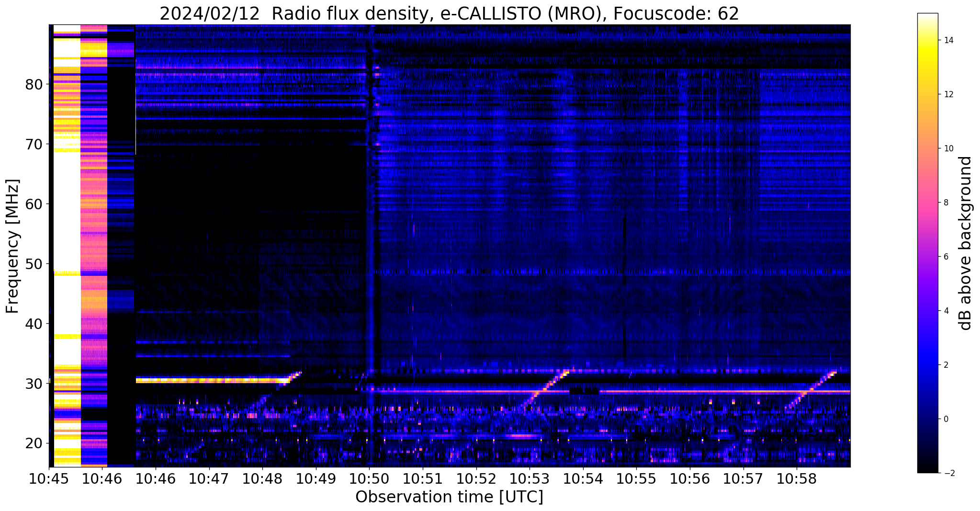980x511 pixels.
Task: Select the 40 MHz tick label
Action: 34,324
